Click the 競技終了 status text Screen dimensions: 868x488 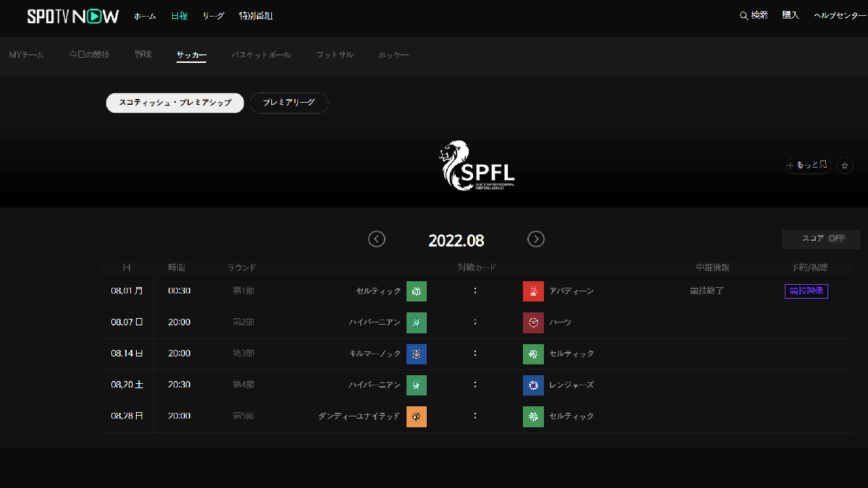(707, 291)
